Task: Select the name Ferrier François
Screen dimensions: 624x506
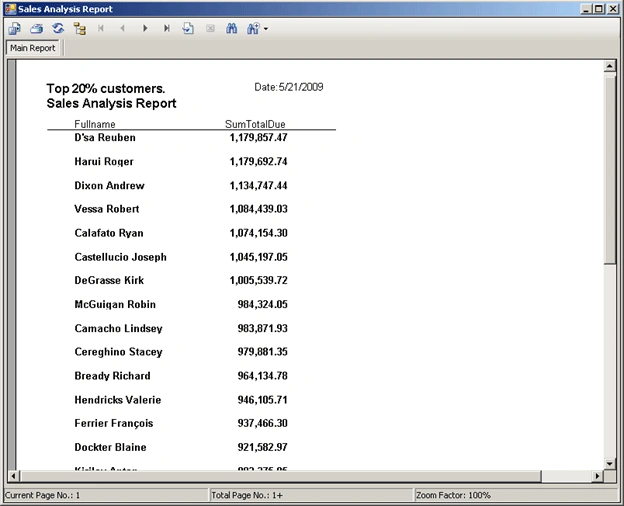Action: click(114, 423)
